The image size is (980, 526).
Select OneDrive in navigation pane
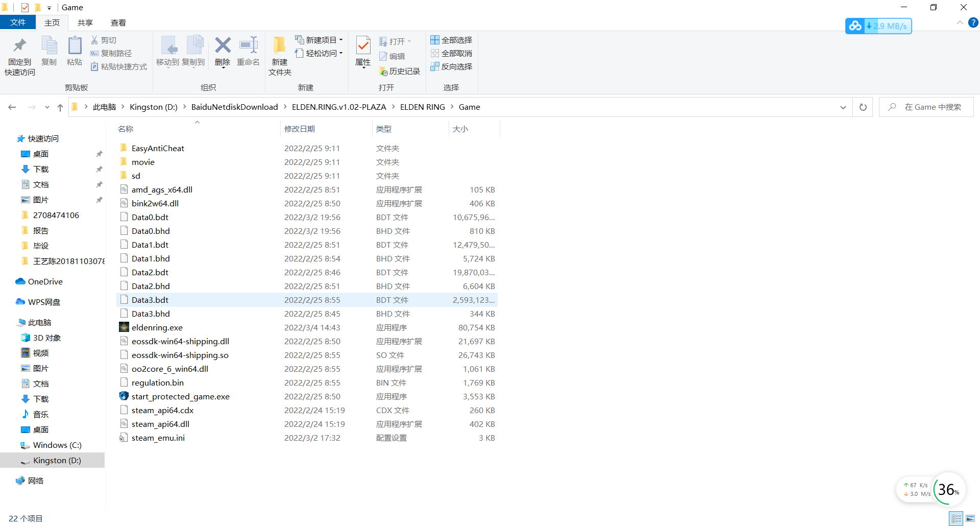[x=45, y=281]
